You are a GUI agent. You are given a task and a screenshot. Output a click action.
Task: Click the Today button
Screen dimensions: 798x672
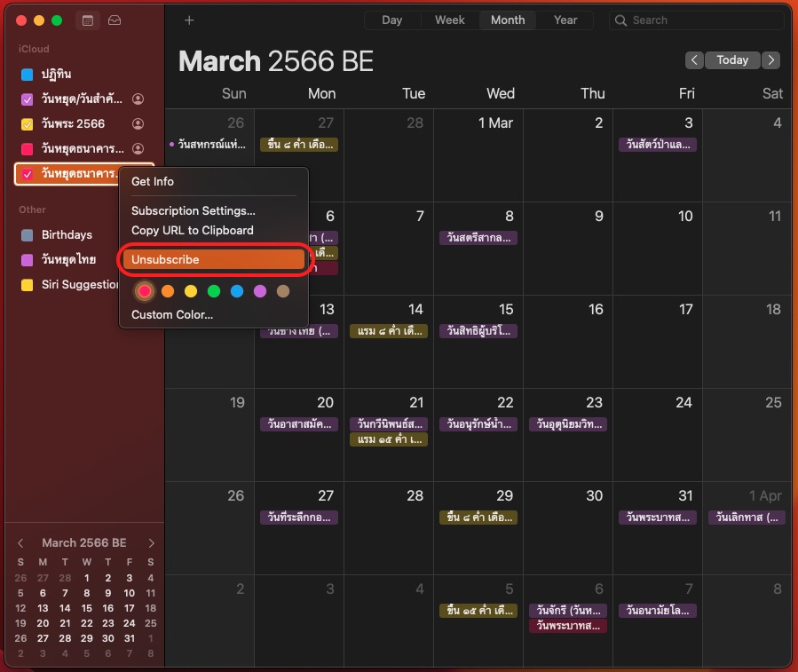click(x=732, y=60)
